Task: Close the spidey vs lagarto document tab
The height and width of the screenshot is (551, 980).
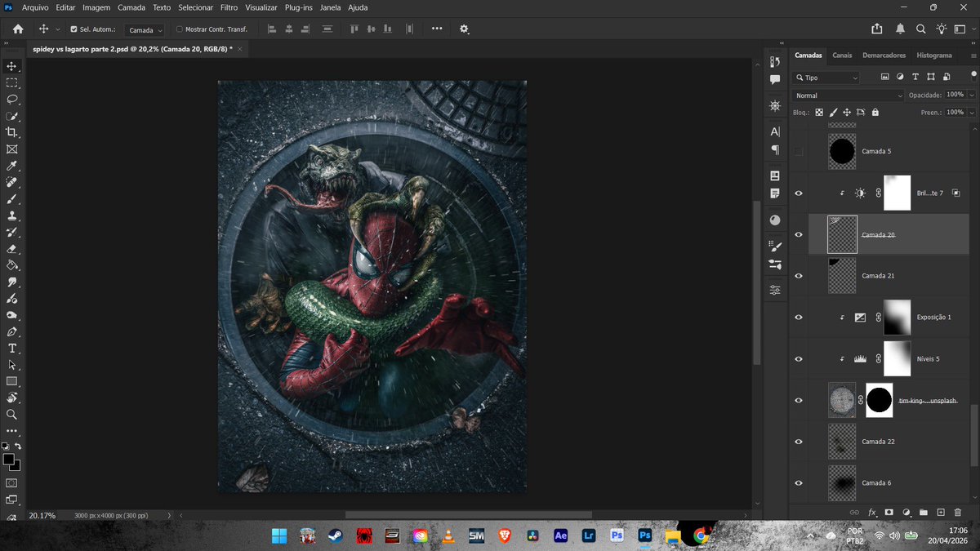Action: point(240,49)
